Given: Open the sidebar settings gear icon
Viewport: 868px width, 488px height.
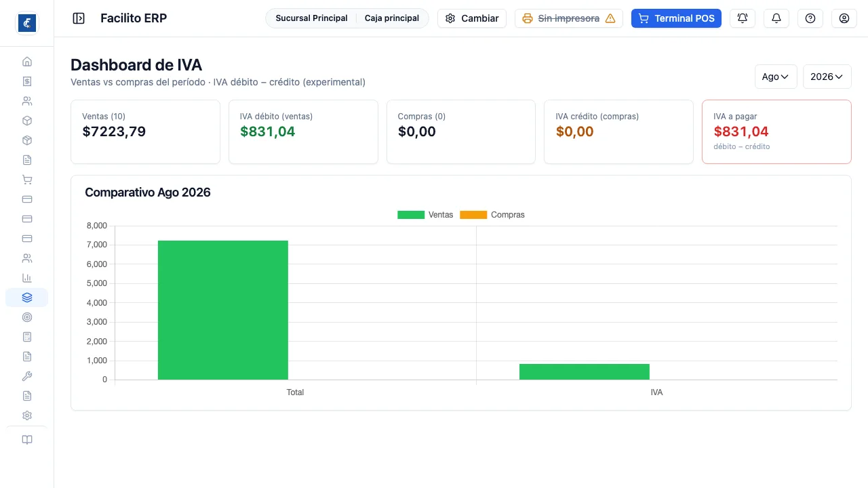Looking at the screenshot, I should [27, 415].
